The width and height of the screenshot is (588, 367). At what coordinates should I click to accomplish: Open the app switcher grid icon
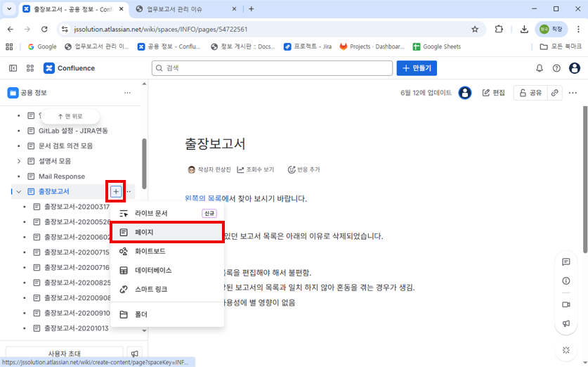point(30,68)
